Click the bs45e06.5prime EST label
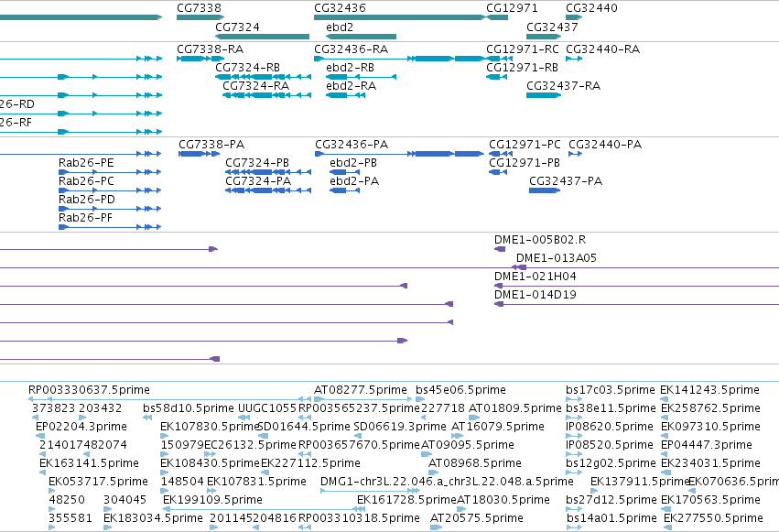Screen dimensions: 779x532 [461, 390]
